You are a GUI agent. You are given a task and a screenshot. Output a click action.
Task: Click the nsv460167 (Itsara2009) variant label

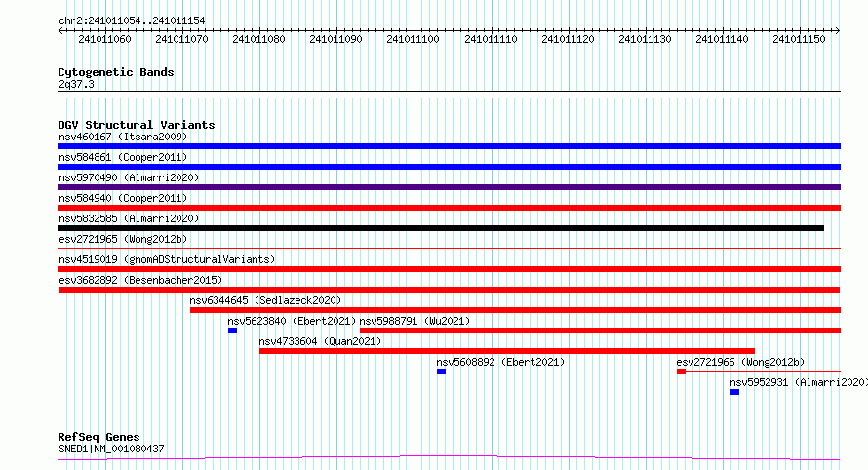pyautogui.click(x=123, y=137)
